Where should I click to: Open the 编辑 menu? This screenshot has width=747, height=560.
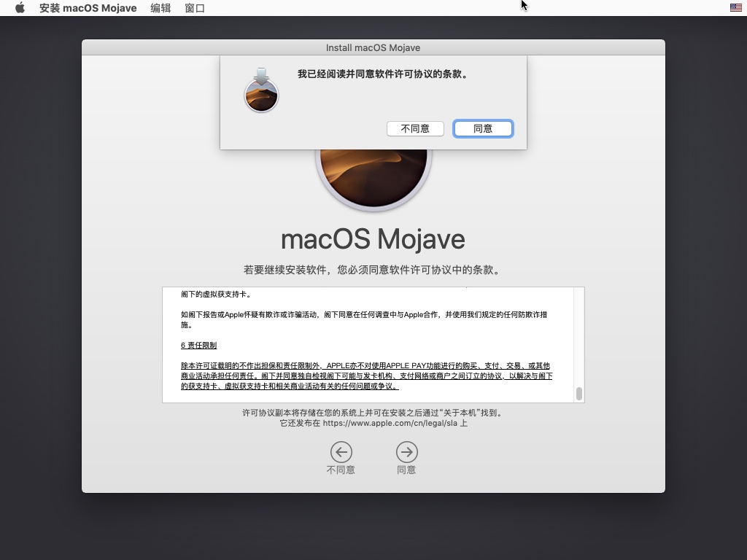pyautogui.click(x=160, y=8)
